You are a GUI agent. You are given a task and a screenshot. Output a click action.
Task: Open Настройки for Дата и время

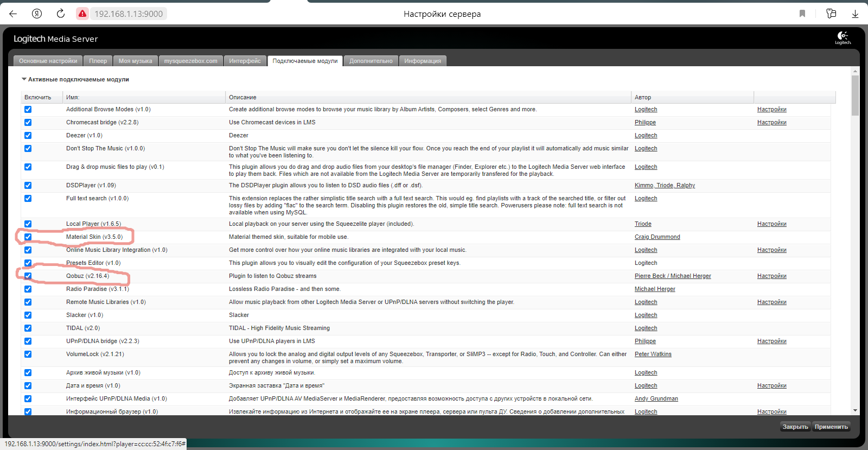pyautogui.click(x=771, y=385)
